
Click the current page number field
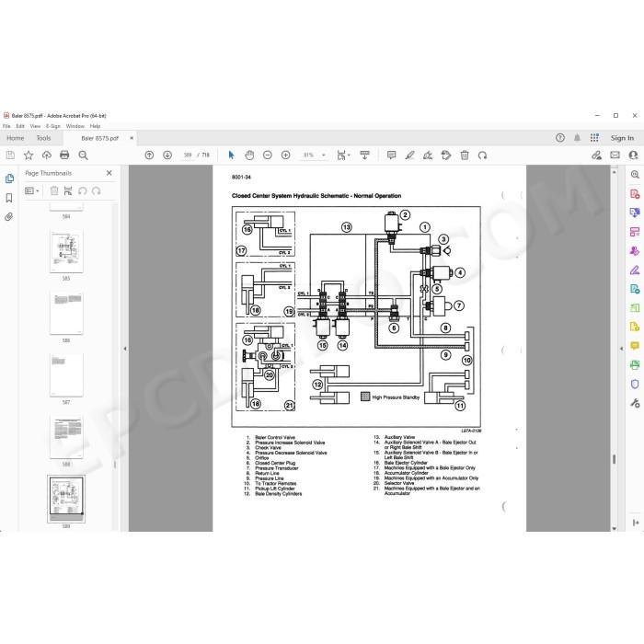coord(188,155)
